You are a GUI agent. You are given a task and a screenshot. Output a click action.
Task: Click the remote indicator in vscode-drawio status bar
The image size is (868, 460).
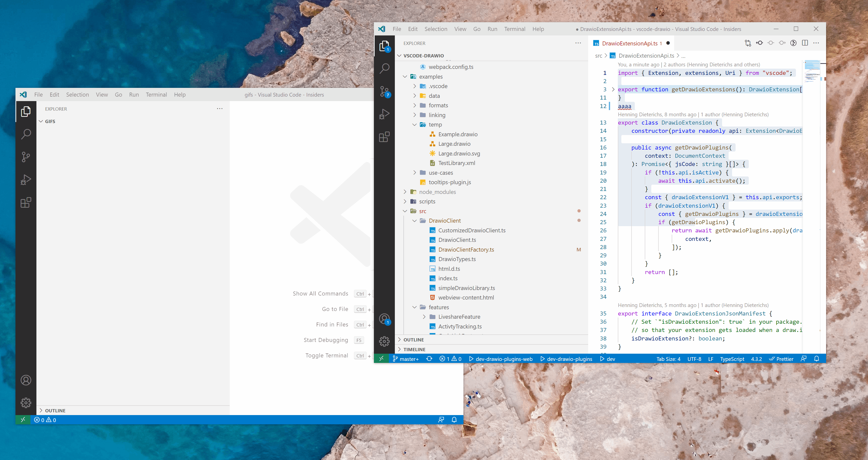pos(381,359)
